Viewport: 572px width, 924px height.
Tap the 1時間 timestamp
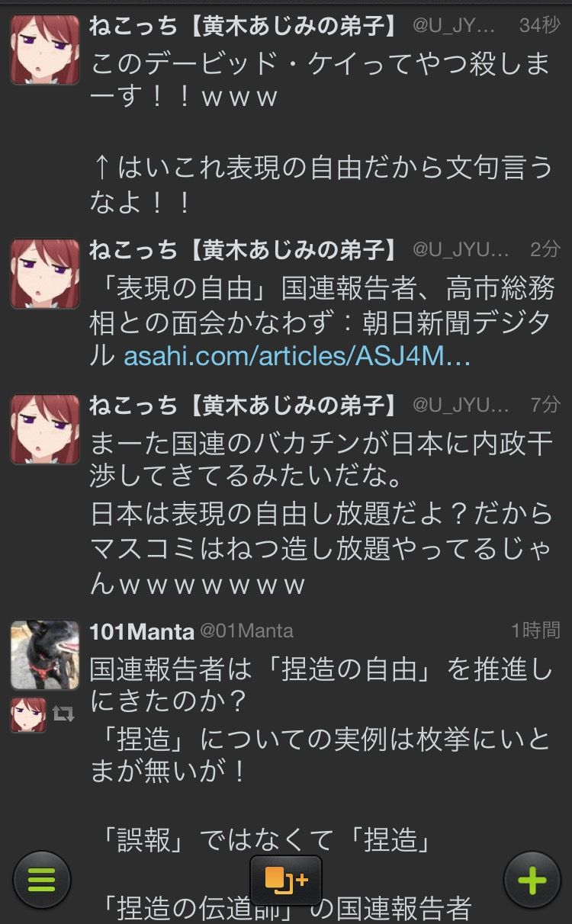[x=535, y=630]
